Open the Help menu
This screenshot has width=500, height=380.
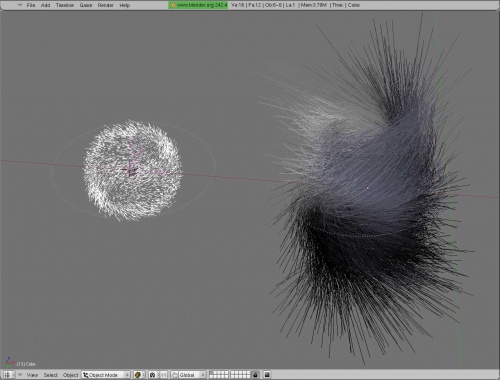pyautogui.click(x=124, y=5)
